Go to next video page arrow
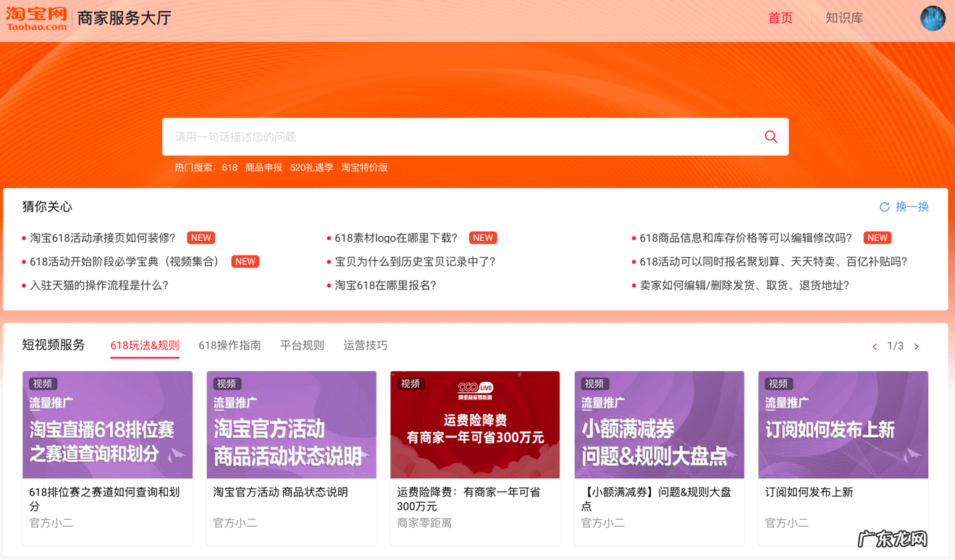 (x=917, y=347)
